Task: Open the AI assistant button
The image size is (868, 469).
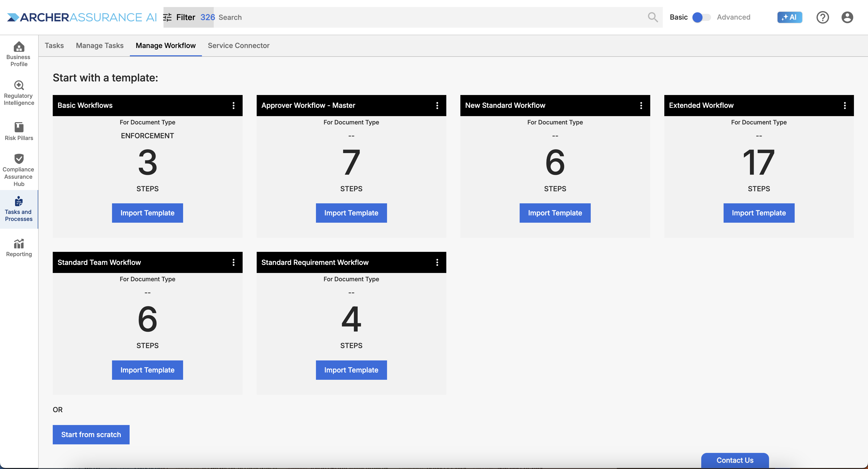Action: coord(789,17)
